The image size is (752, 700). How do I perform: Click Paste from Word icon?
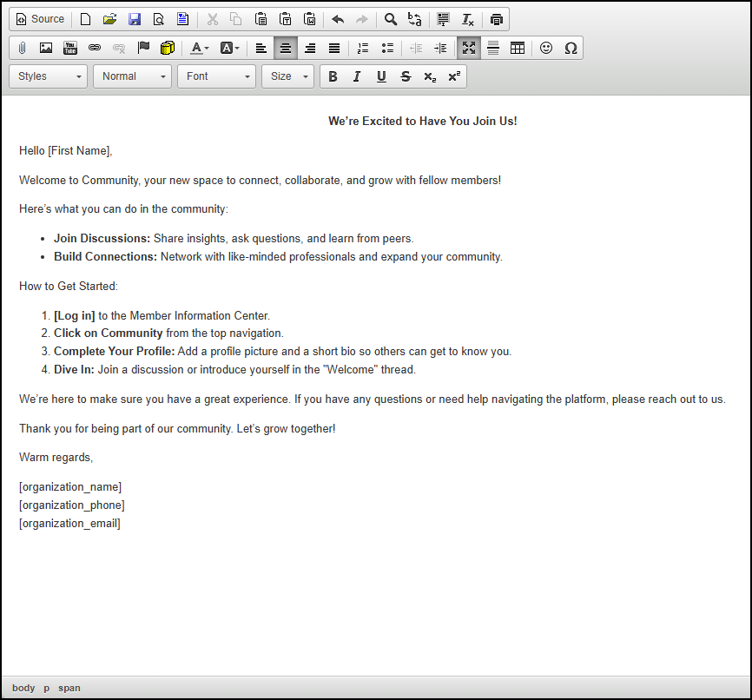click(x=310, y=19)
